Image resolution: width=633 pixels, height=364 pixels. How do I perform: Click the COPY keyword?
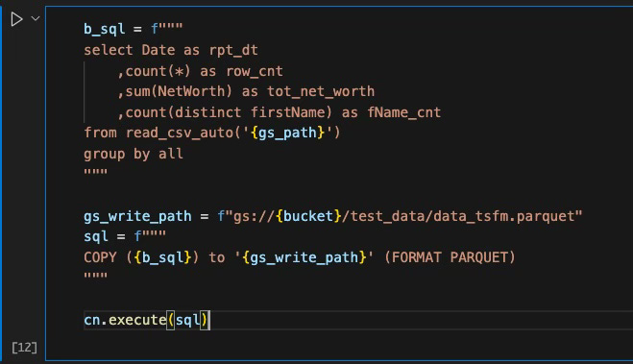(x=100, y=257)
